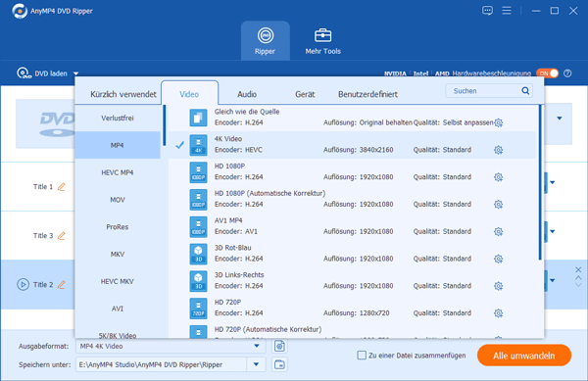The width and height of the screenshot is (588, 381).
Task: Play Title 2 preview
Action: pyautogui.click(x=23, y=285)
